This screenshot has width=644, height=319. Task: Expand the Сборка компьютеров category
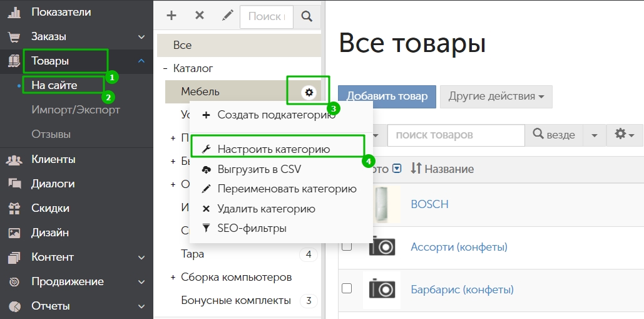pyautogui.click(x=173, y=277)
